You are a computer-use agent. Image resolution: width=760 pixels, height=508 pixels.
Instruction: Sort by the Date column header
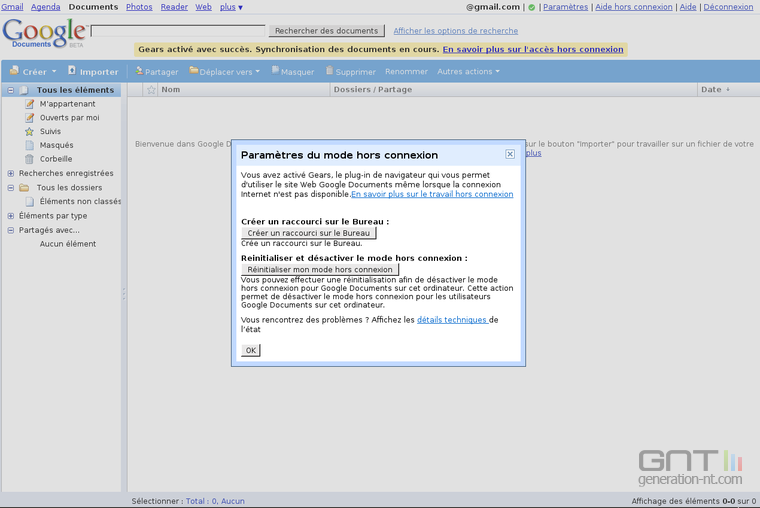point(715,90)
